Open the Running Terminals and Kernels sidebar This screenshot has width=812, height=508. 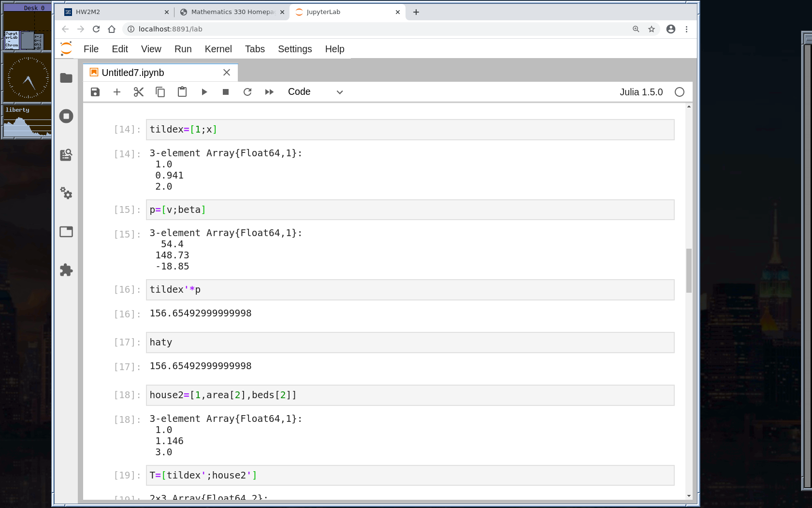click(x=66, y=116)
